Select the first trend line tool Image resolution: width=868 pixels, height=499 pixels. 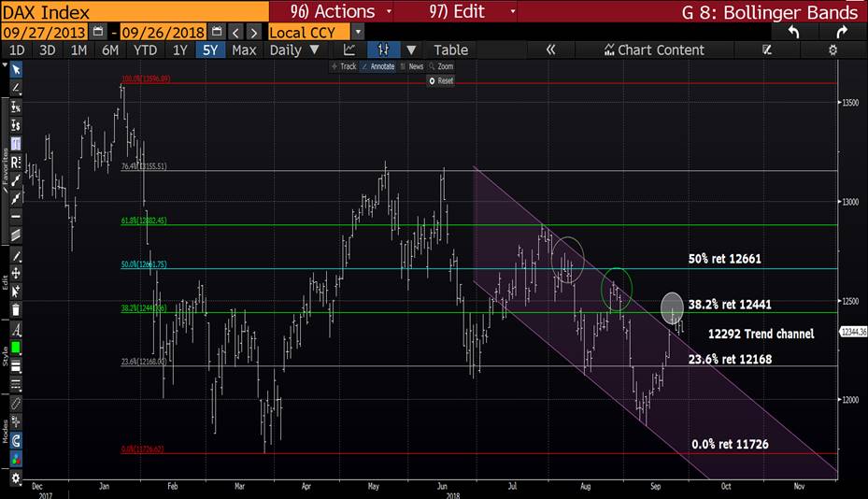(x=16, y=180)
